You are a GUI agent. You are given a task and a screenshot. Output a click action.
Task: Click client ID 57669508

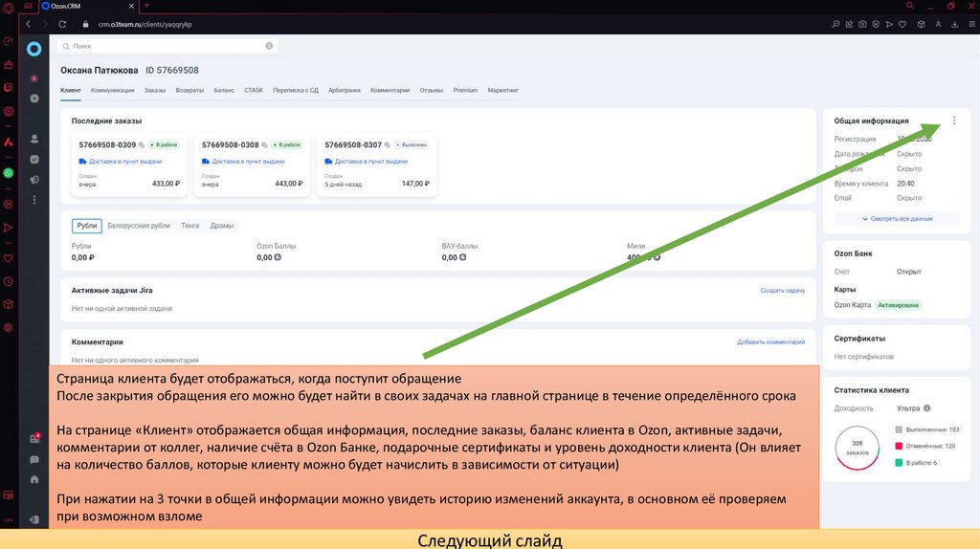172,71
